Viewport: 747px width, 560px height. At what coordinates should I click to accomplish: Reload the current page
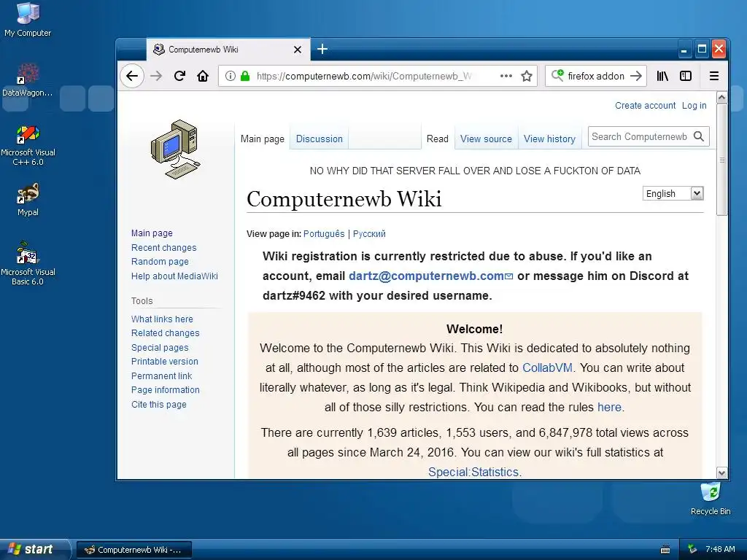point(179,76)
